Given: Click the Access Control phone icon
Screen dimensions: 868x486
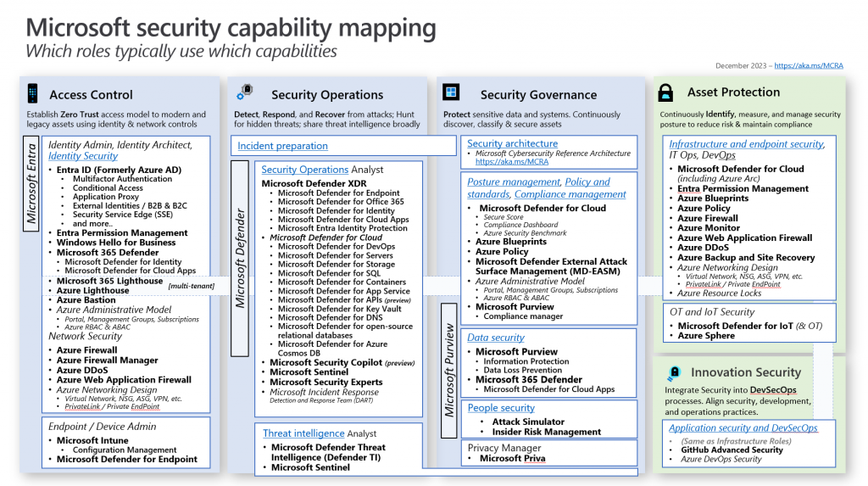Looking at the screenshot, I should coord(33,94).
